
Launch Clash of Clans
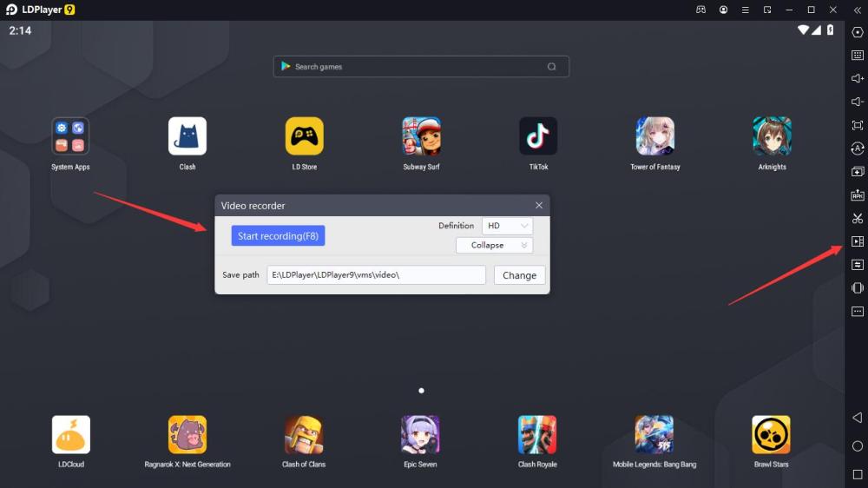click(304, 434)
